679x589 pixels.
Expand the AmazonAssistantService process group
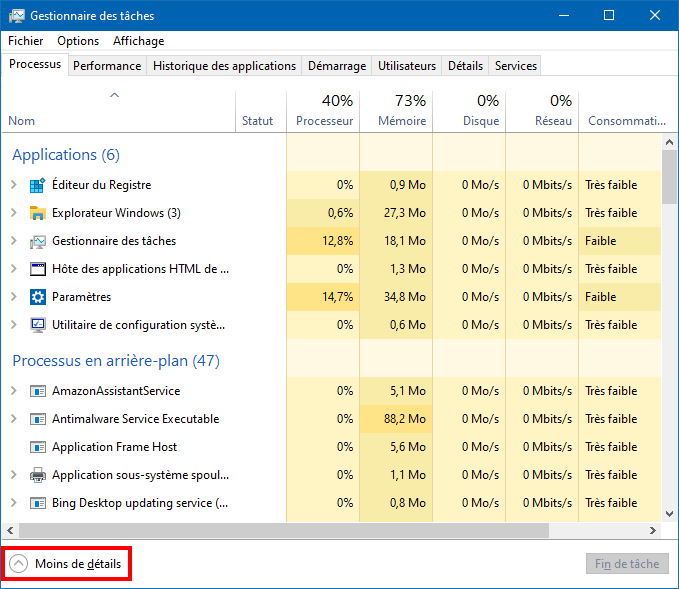[13, 391]
